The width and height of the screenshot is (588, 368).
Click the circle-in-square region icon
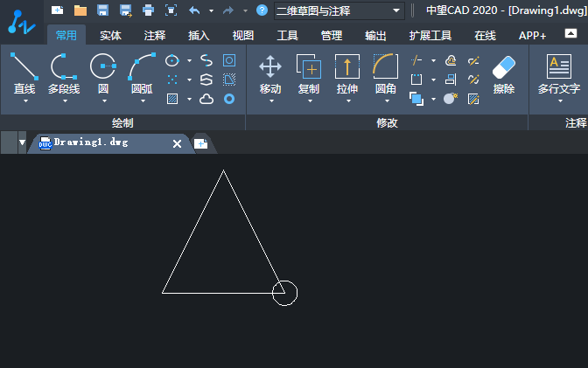[229, 60]
